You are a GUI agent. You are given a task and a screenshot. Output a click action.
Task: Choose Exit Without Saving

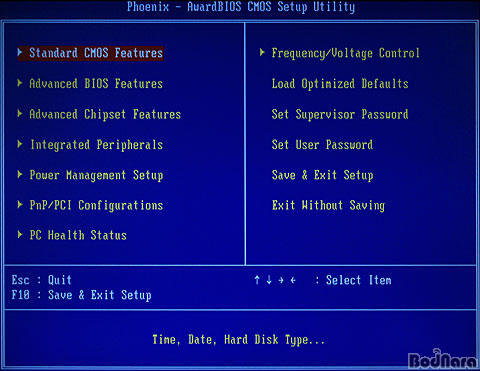(x=328, y=205)
